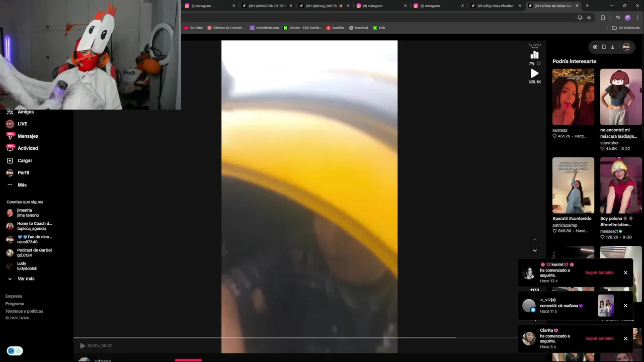Open Sistema de Consult... bookmark
The image size is (644, 362).
coord(225,28)
